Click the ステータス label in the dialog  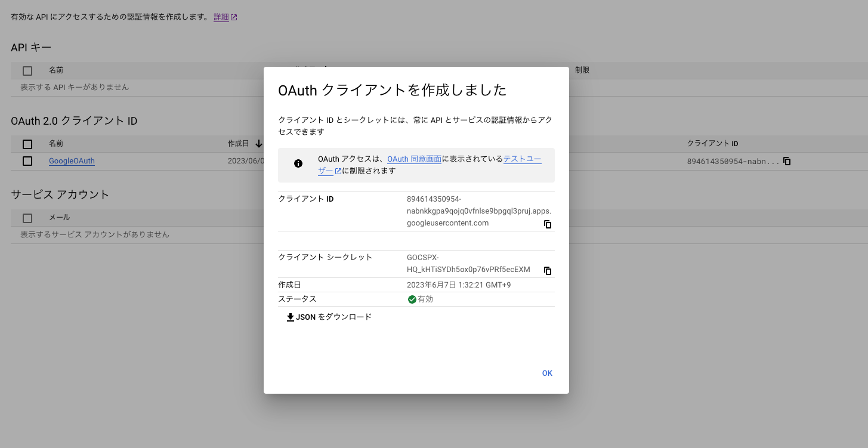point(297,299)
